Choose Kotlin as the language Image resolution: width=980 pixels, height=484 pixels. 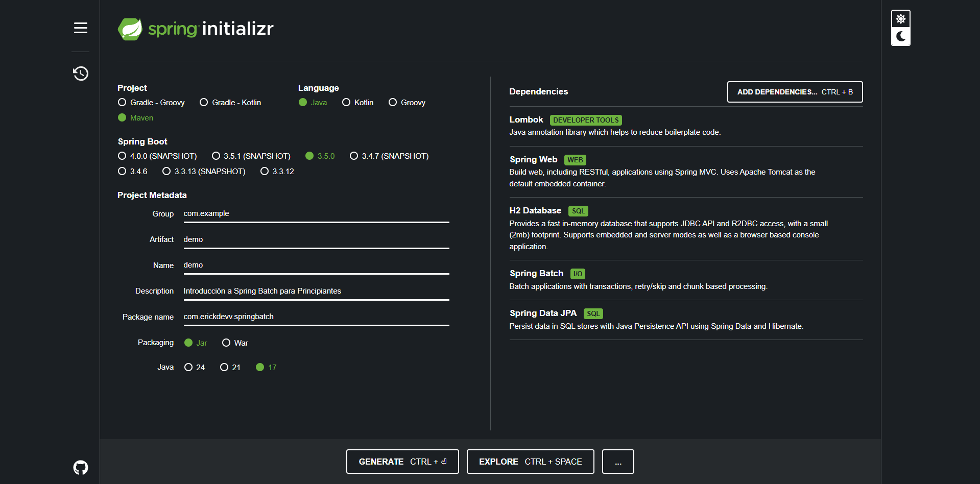point(357,103)
